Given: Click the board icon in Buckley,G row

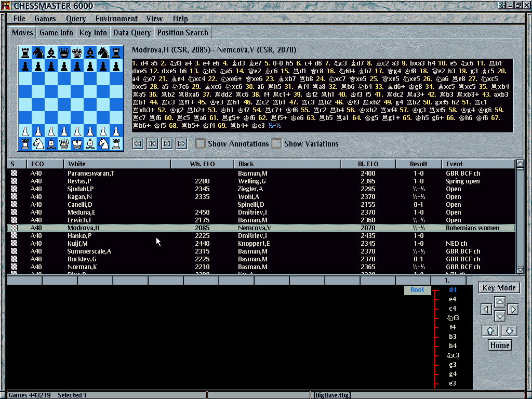Looking at the screenshot, I should pyautogui.click(x=14, y=259).
